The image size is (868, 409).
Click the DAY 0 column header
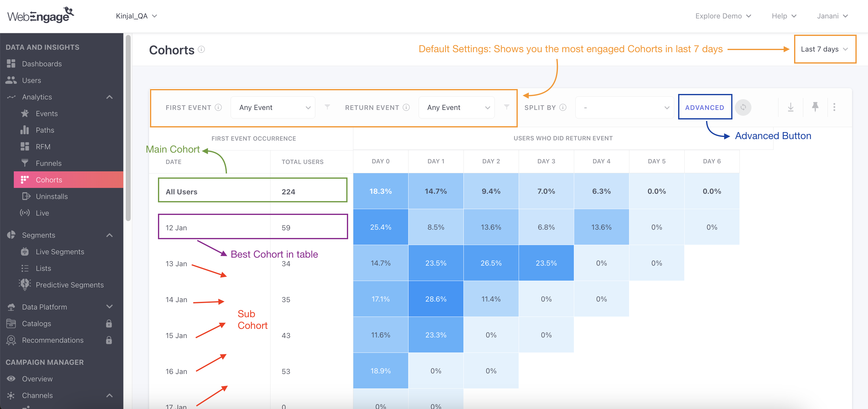(x=380, y=161)
